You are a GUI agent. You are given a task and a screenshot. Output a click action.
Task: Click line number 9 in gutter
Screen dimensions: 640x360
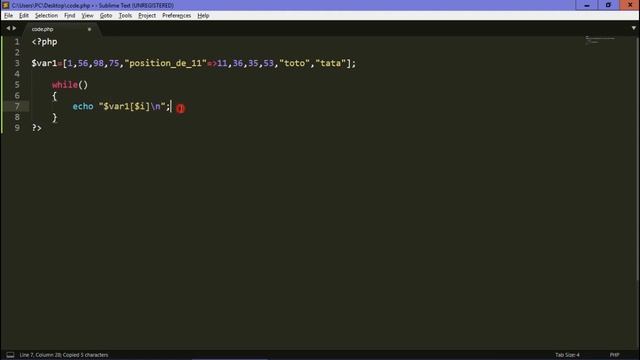point(17,128)
